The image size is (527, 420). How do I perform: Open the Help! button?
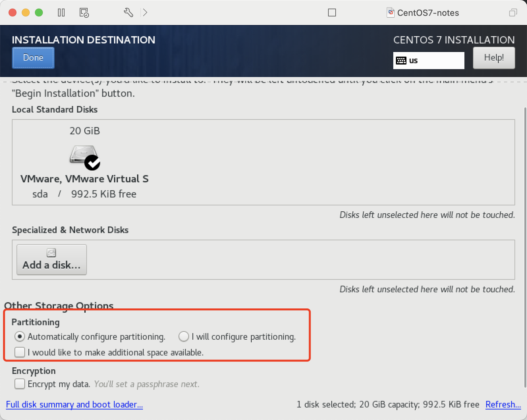pyautogui.click(x=494, y=58)
